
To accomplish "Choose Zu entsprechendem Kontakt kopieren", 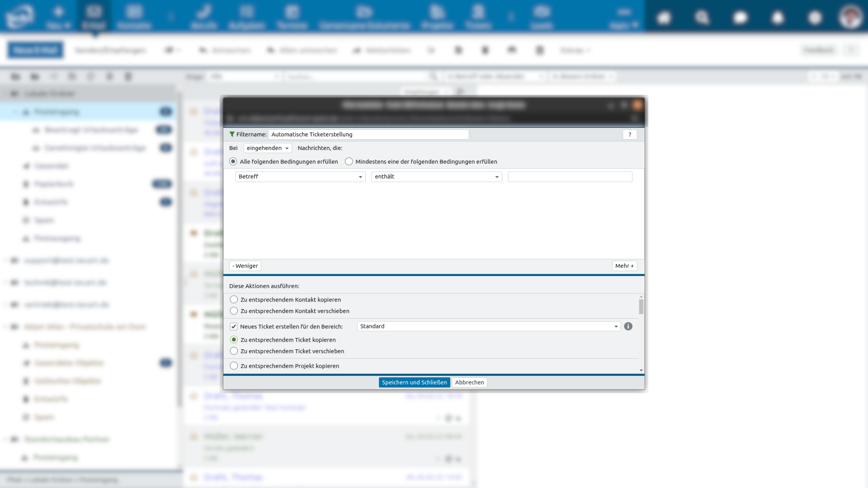I will pyautogui.click(x=234, y=300).
